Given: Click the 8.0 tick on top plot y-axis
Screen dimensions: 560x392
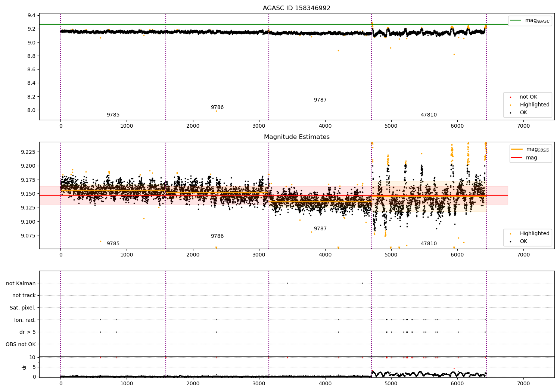Looking at the screenshot, I should coord(31,110).
